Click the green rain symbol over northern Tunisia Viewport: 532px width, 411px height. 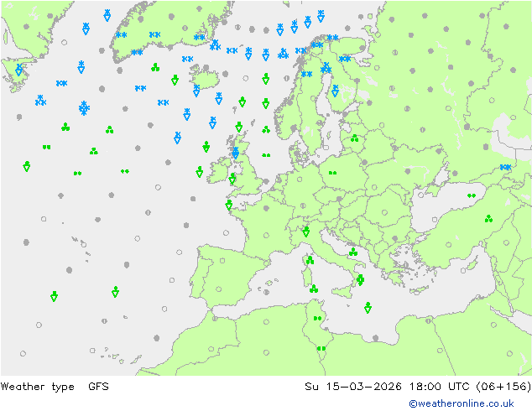click(x=317, y=318)
